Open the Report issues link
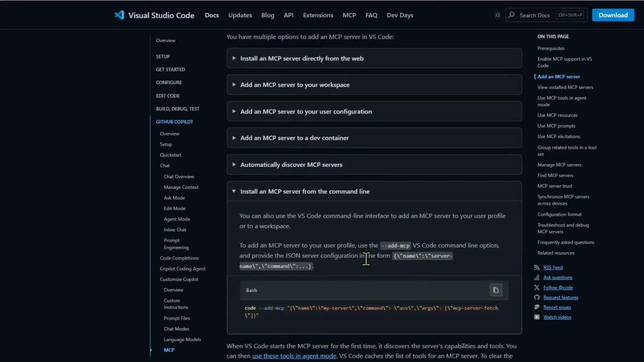 coord(557,307)
